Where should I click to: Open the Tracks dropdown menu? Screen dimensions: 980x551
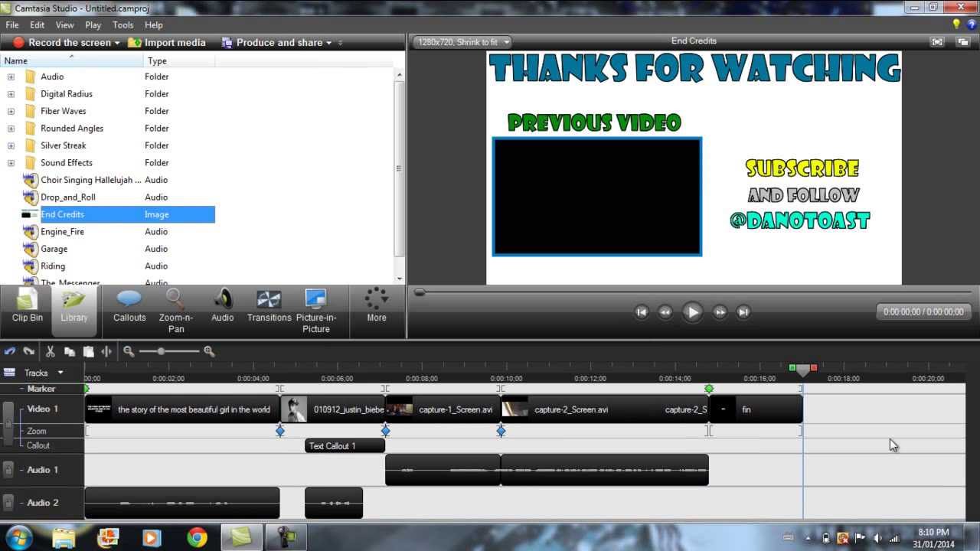click(60, 373)
